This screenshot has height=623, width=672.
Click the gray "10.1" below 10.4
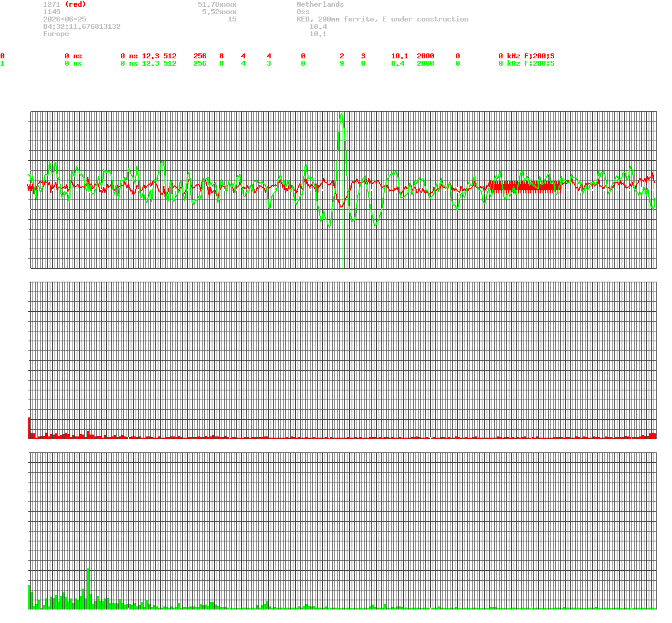click(318, 34)
